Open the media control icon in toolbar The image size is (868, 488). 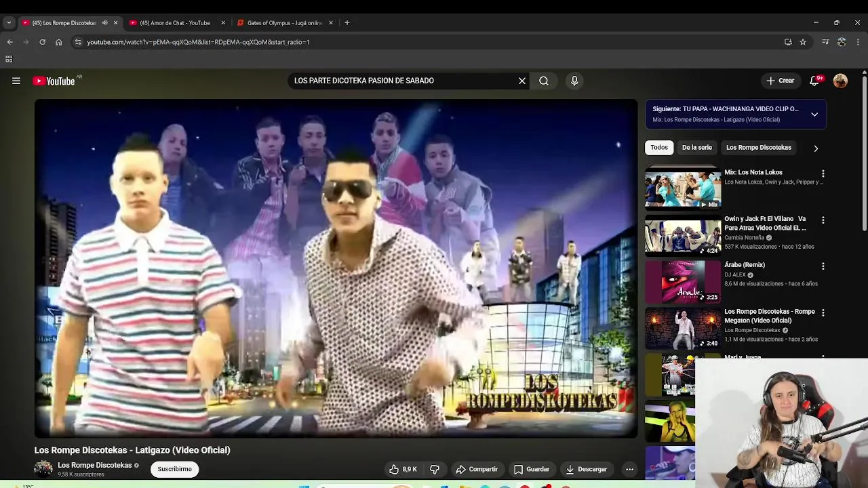tap(825, 42)
